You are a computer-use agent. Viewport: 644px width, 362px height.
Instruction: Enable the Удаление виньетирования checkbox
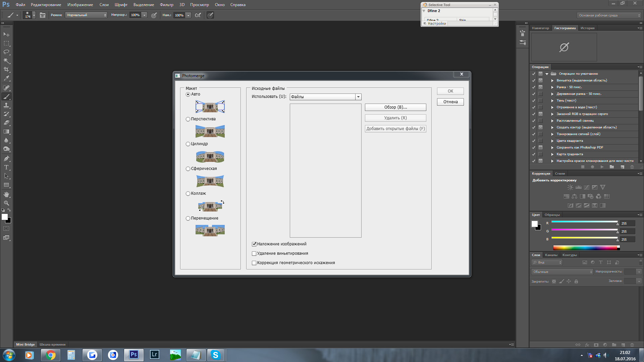(254, 253)
